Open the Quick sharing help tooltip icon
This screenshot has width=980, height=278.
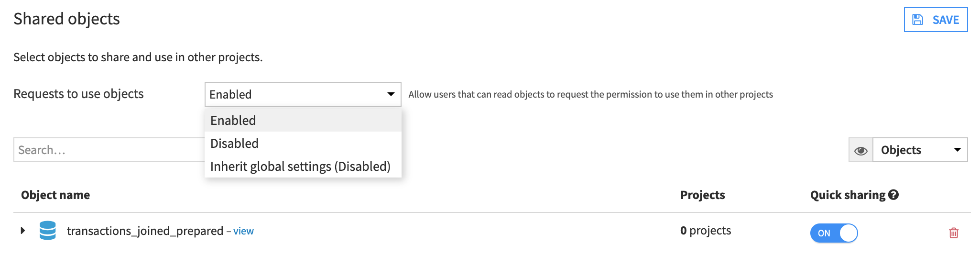tap(893, 195)
